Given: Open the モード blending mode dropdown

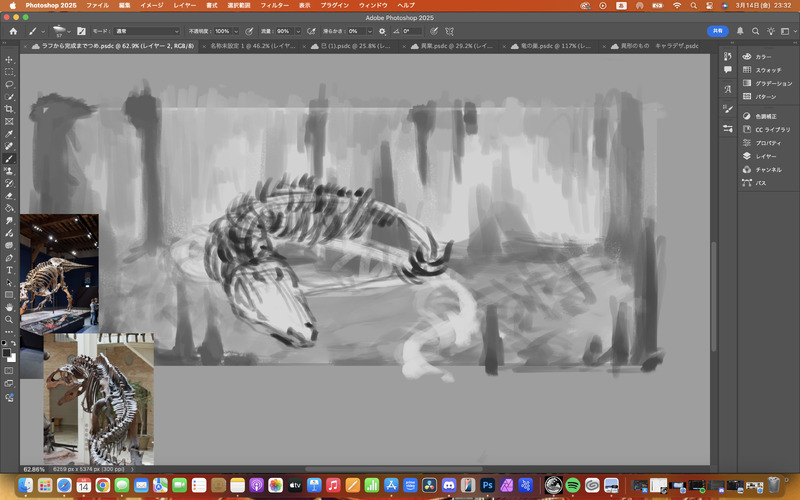Looking at the screenshot, I should click(x=148, y=31).
